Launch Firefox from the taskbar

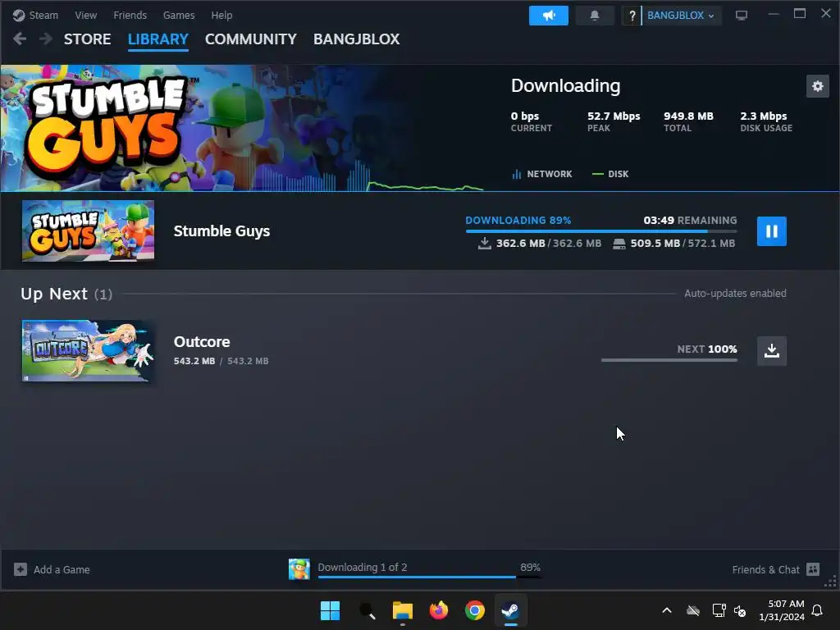[x=439, y=610]
